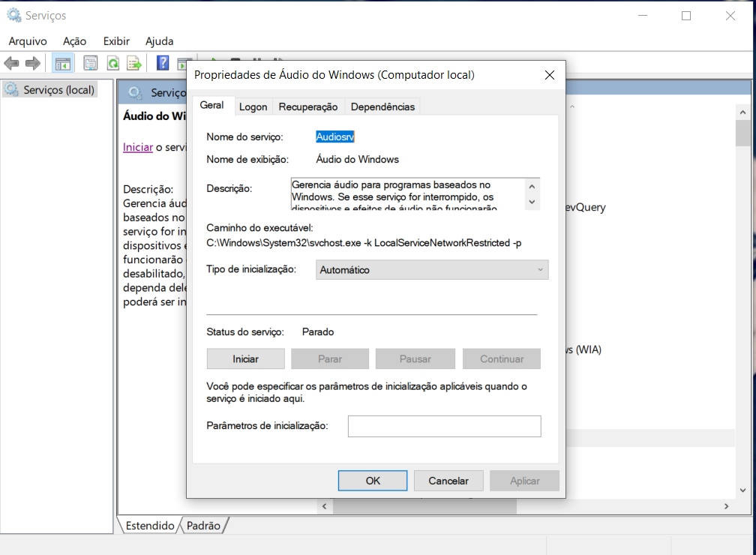Click the Back arrow in Serviços toolbar
The width and height of the screenshot is (756, 555).
[x=11, y=63]
